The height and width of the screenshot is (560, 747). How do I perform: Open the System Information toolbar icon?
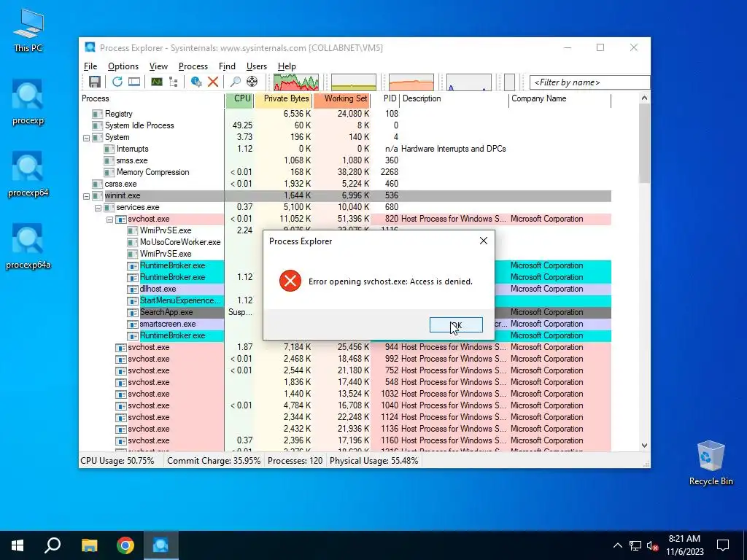[x=157, y=82]
